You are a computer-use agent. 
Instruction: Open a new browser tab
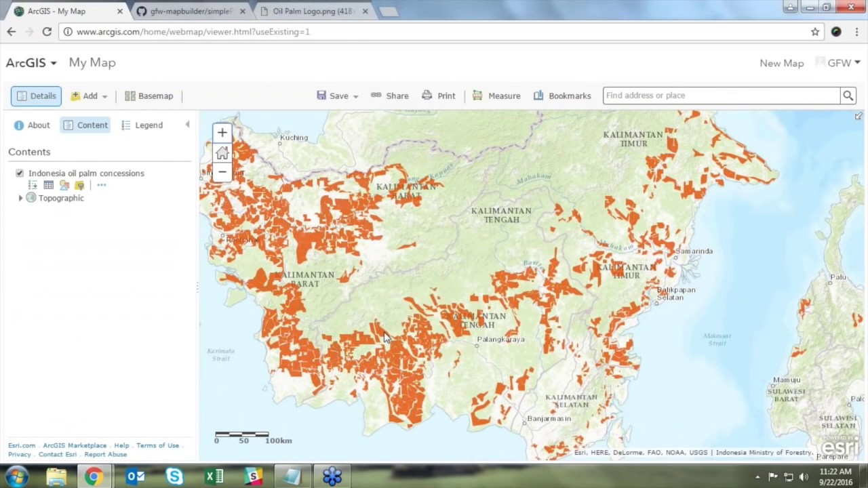tap(389, 12)
